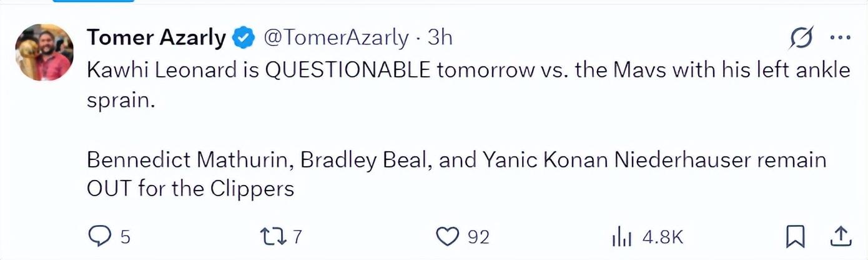This screenshot has height=260, width=868.
Task: Repost this tweet using the retweet icon
Action: (x=272, y=236)
